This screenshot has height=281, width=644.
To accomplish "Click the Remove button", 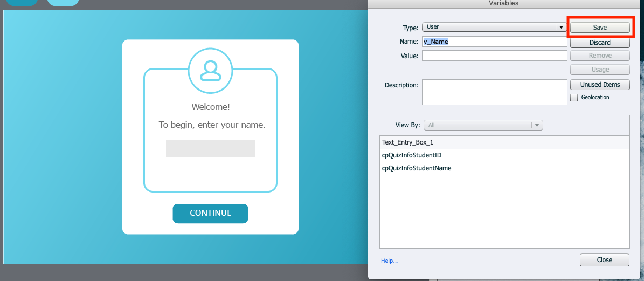I will coord(600,56).
